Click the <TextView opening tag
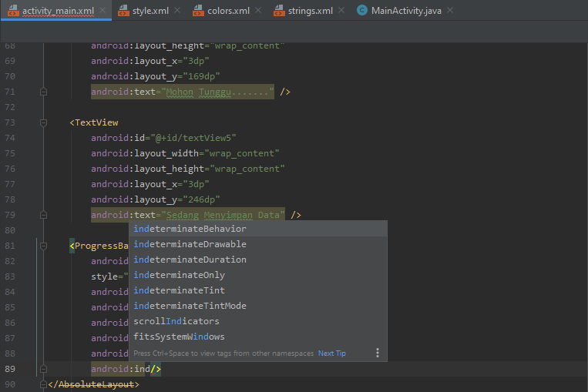 tap(94, 122)
